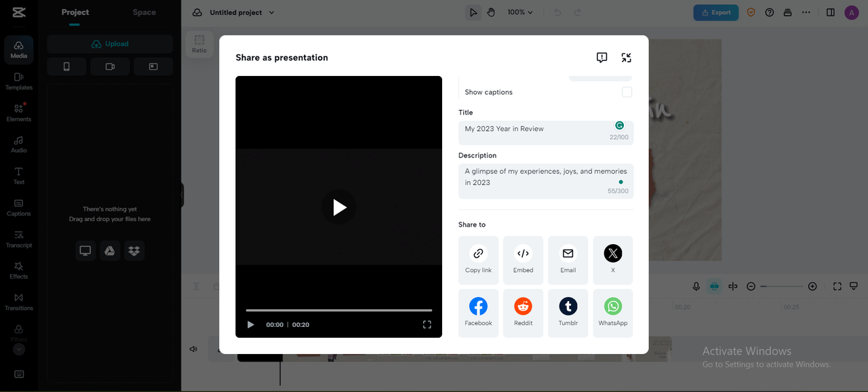The image size is (868, 392).
Task: Click the small play button below preview
Action: [x=251, y=325]
